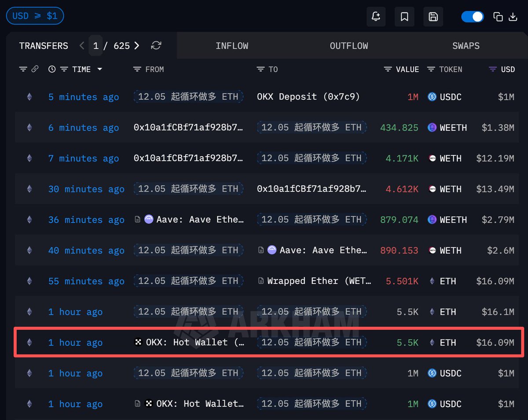The image size is (528, 420).
Task: Click Aave recipient in the 40 minutes ago row
Action: click(x=312, y=250)
